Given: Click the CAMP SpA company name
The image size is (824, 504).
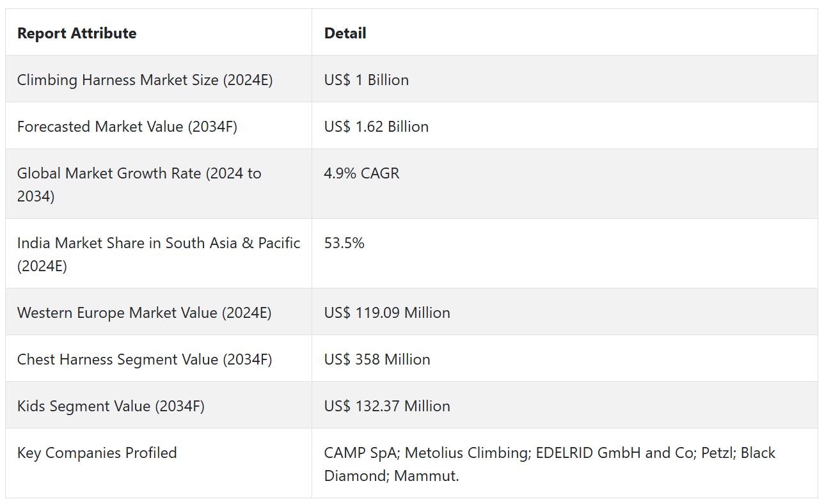Looking at the screenshot, I should [x=360, y=453].
